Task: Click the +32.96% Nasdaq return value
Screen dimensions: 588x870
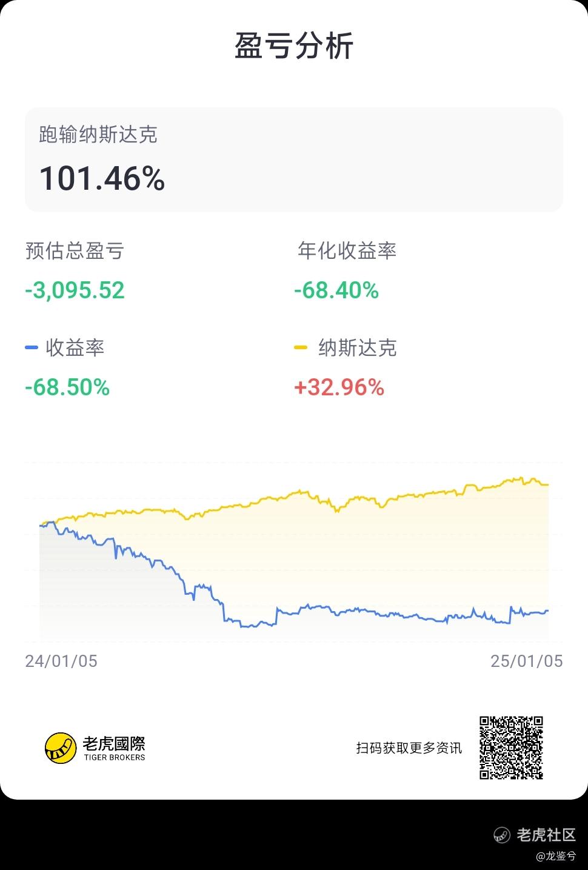Action: (x=339, y=387)
